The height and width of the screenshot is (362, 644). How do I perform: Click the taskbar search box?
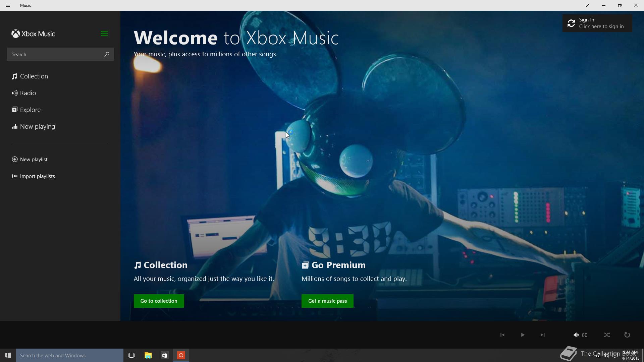pyautogui.click(x=70, y=355)
